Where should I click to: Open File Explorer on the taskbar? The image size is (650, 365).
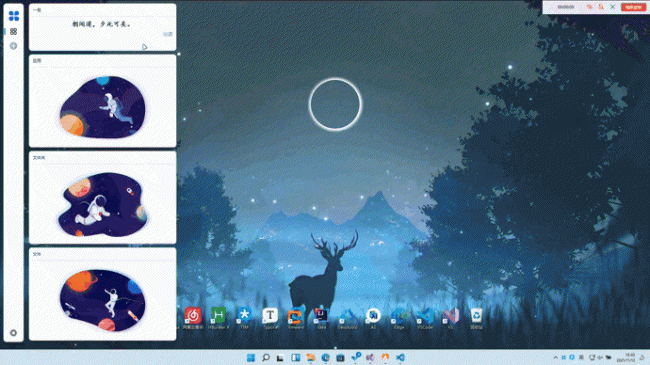(x=310, y=358)
